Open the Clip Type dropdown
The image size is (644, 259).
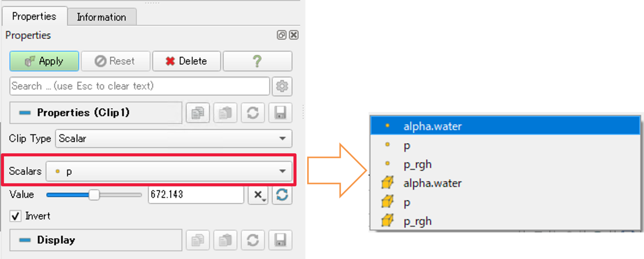(174, 139)
